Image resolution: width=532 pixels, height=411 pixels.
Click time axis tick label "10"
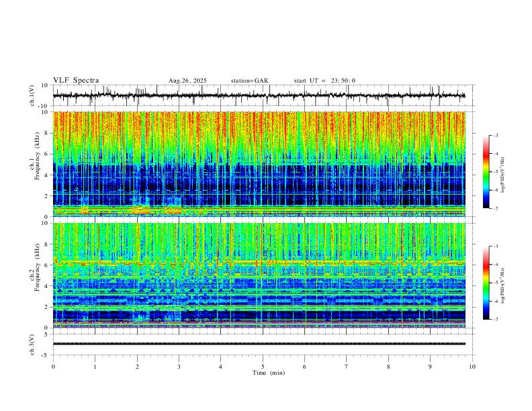tap(472, 367)
